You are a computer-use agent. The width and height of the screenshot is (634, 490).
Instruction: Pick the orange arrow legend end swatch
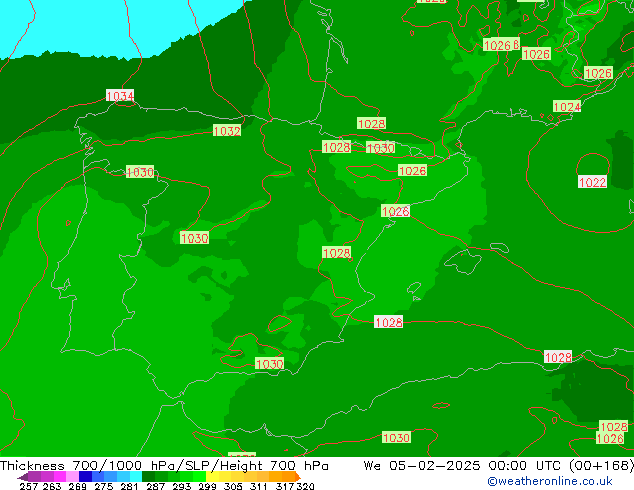298,476
